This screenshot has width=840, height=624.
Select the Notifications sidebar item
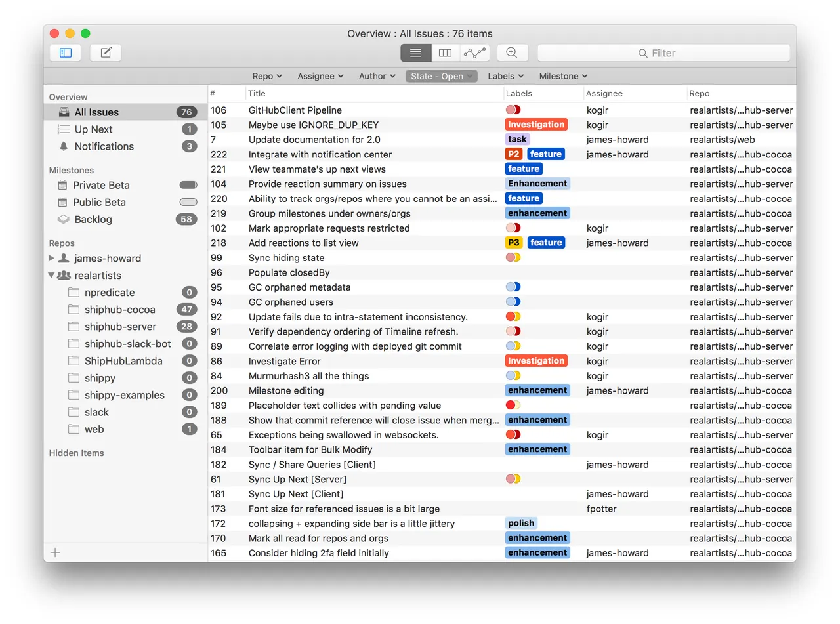125,146
